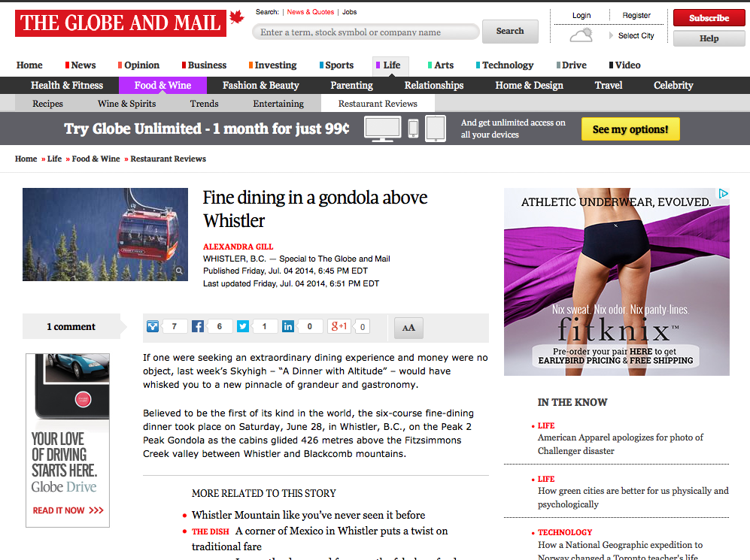Click the Login link
The width and height of the screenshot is (750, 560).
coord(581,15)
